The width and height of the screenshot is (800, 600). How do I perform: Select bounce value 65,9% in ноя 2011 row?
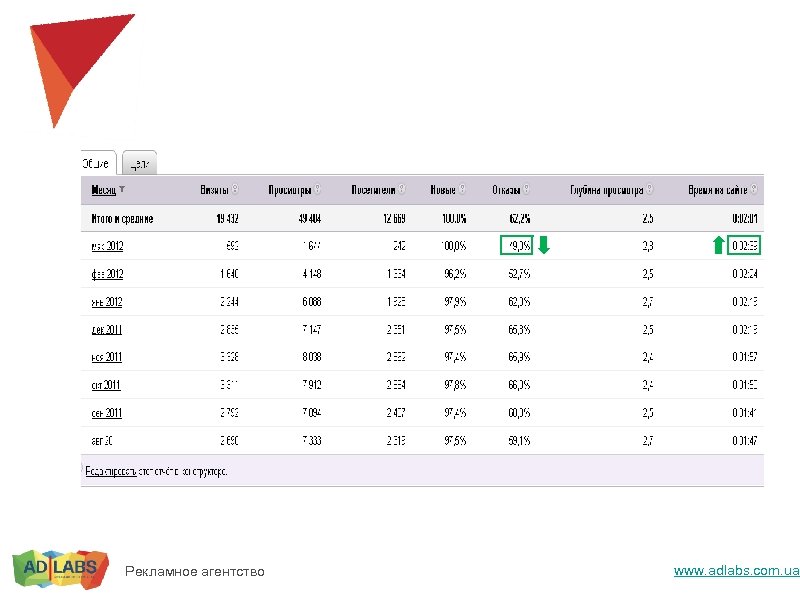pos(519,357)
